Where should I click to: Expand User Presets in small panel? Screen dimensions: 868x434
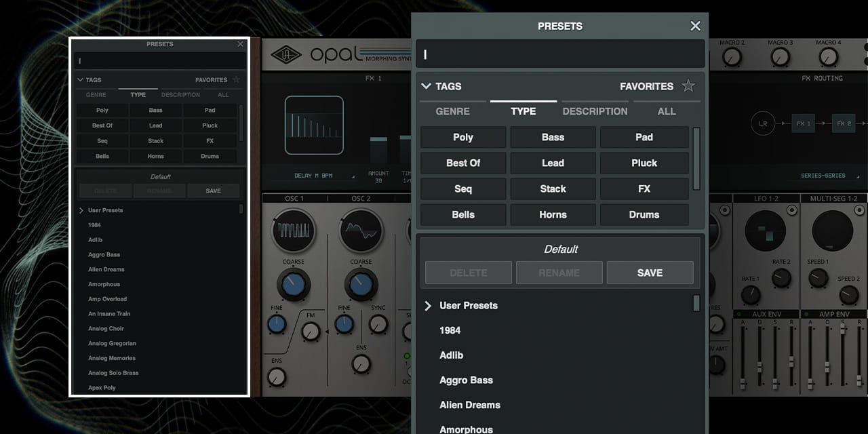tap(81, 210)
